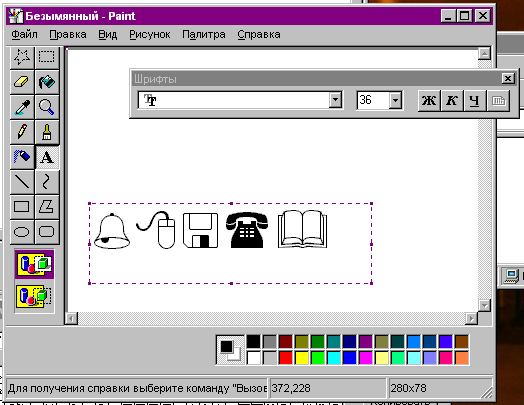Select the Free-form select tool

[22, 57]
